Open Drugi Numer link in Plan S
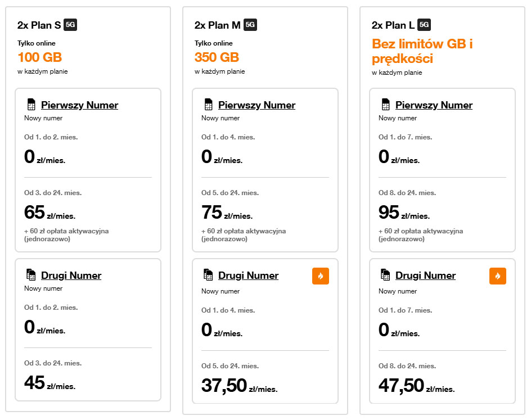 click(x=71, y=276)
